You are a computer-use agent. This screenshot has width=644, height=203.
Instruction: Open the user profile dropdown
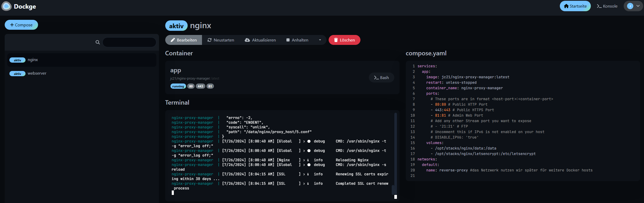point(634,6)
